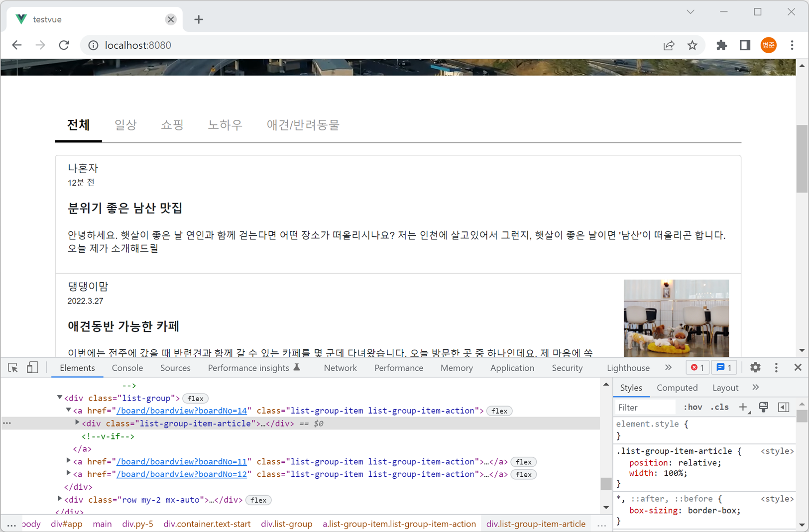809x532 pixels.
Task: Open the tab search chevron
Action: [691, 12]
